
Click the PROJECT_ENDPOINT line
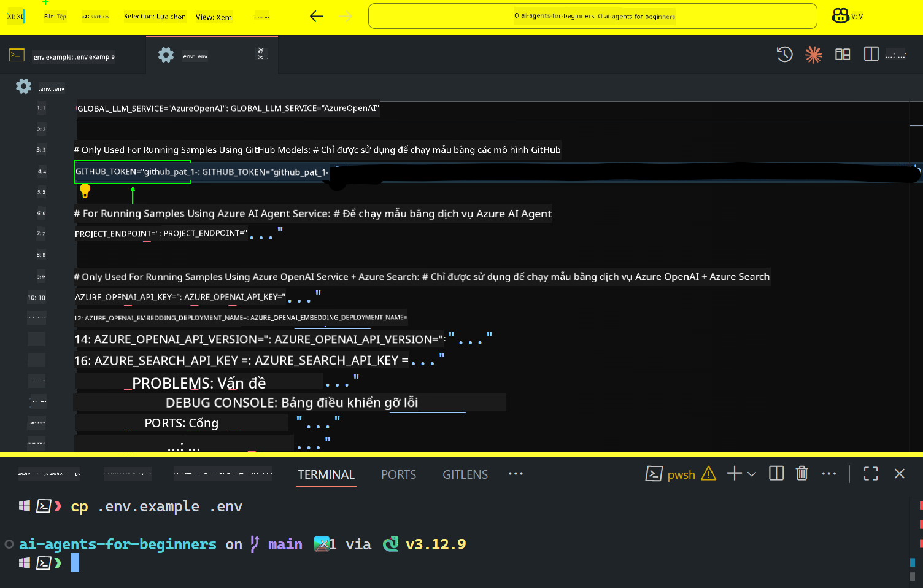click(178, 233)
